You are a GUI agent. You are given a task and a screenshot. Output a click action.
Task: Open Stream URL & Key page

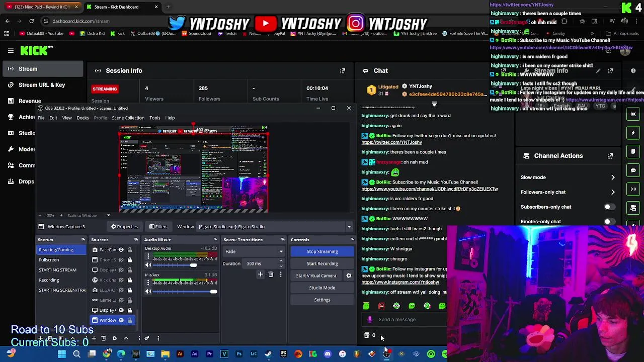coord(42,85)
